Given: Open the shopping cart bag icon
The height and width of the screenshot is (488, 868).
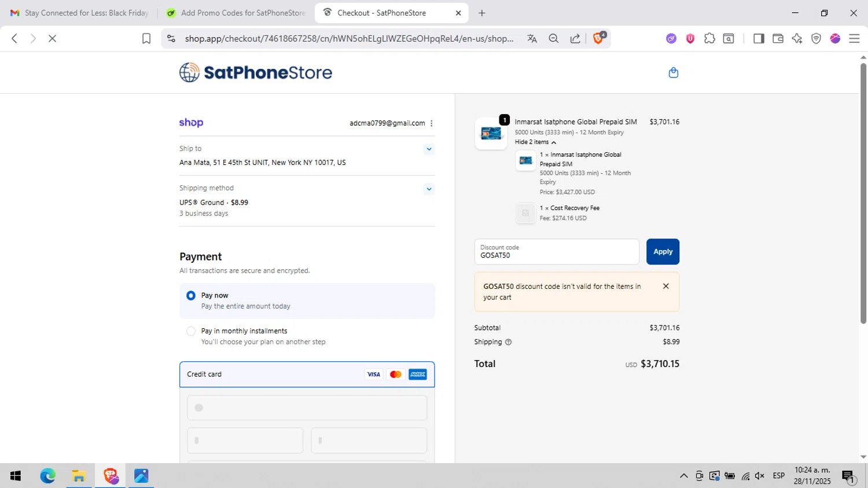Looking at the screenshot, I should click(x=673, y=73).
